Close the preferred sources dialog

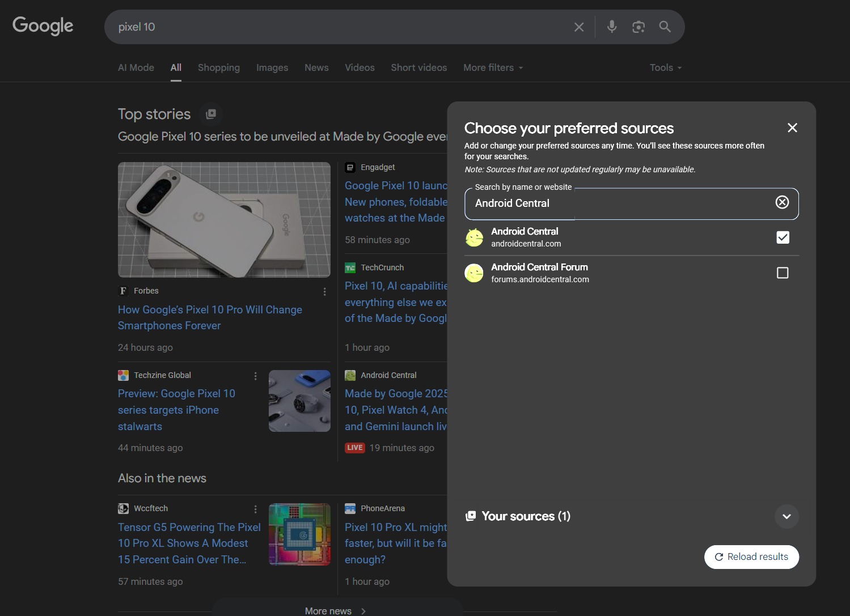[x=792, y=128]
